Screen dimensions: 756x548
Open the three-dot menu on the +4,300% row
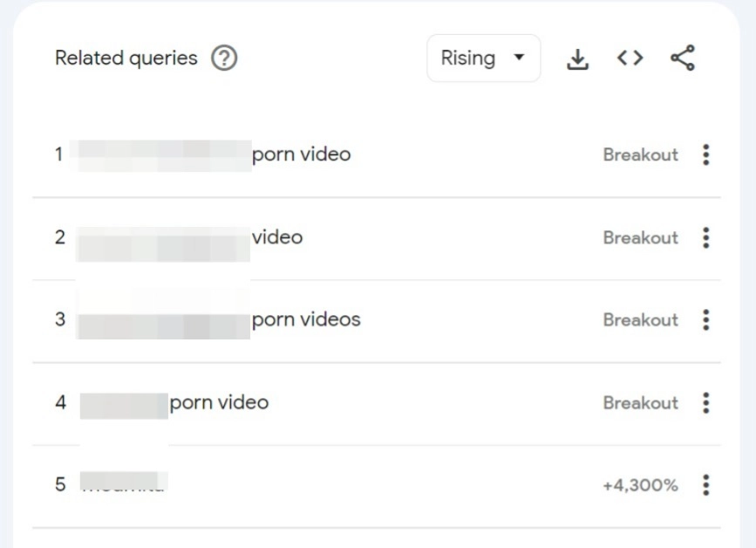705,485
